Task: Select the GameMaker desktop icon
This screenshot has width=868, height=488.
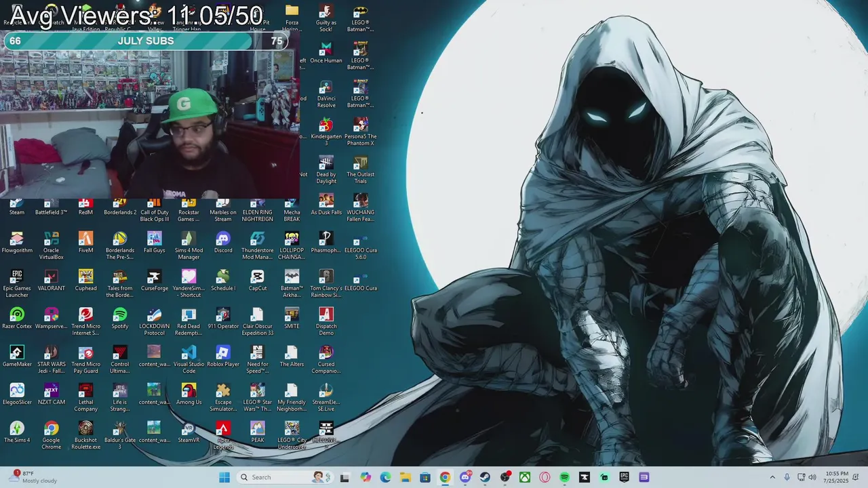Action: pyautogui.click(x=17, y=357)
